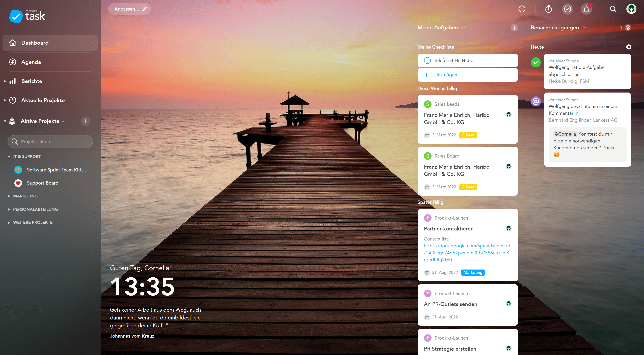Viewport: 644px width, 355px height.
Task: Dismiss the Heute notifications group
Action: [x=629, y=47]
